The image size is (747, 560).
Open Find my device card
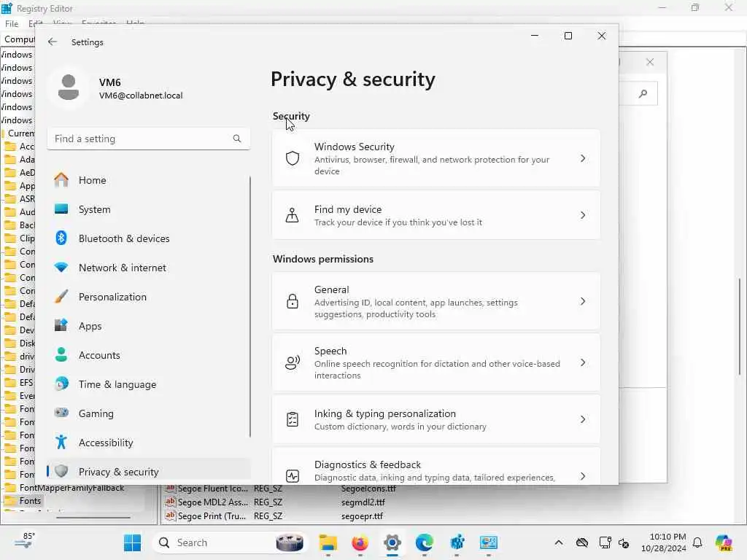436,215
